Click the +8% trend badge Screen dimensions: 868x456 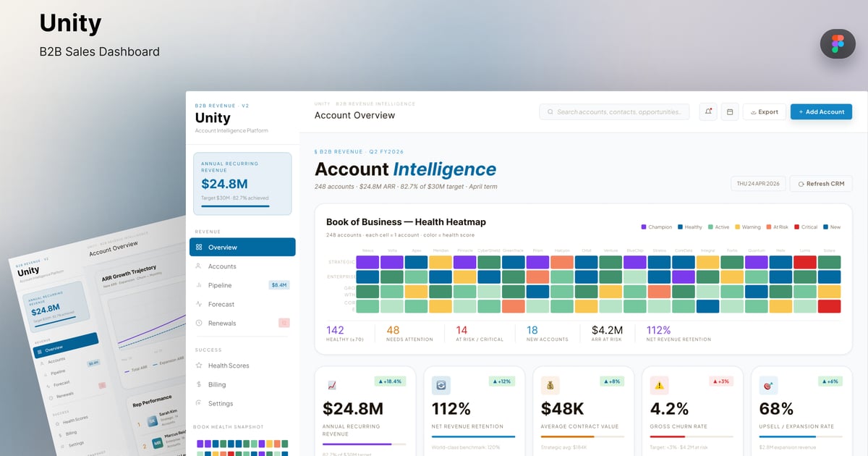[612, 381]
